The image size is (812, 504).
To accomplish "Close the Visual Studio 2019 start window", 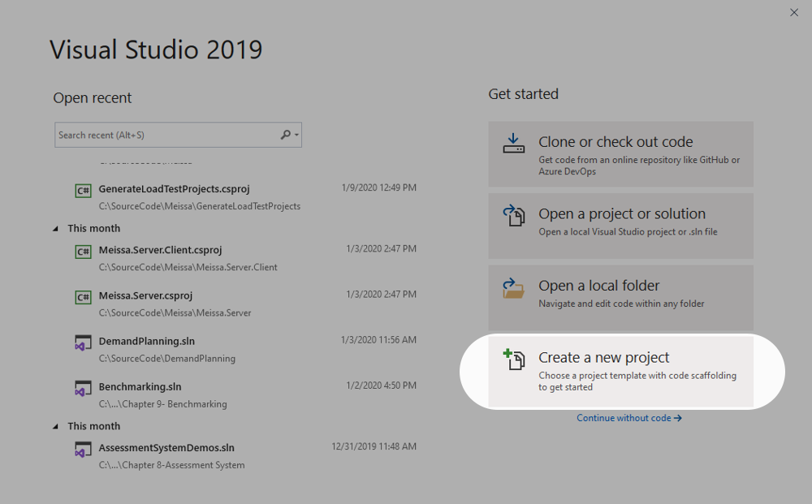I will tap(794, 12).
